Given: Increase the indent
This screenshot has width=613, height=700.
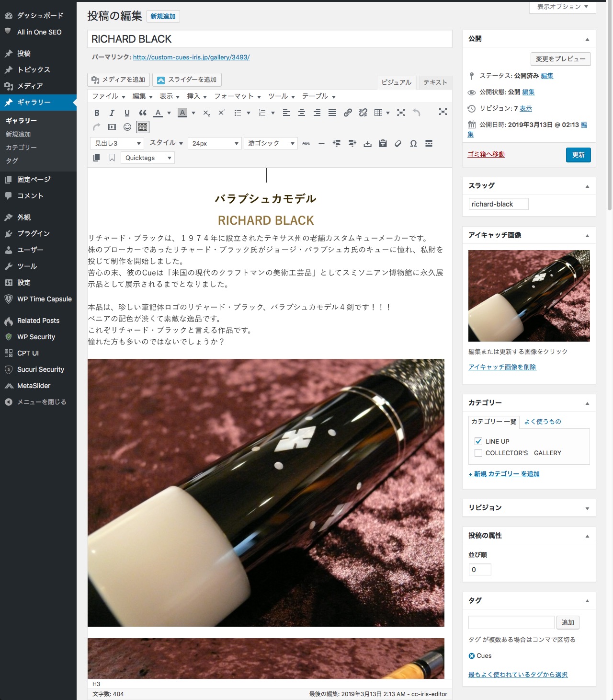Looking at the screenshot, I should 352,143.
